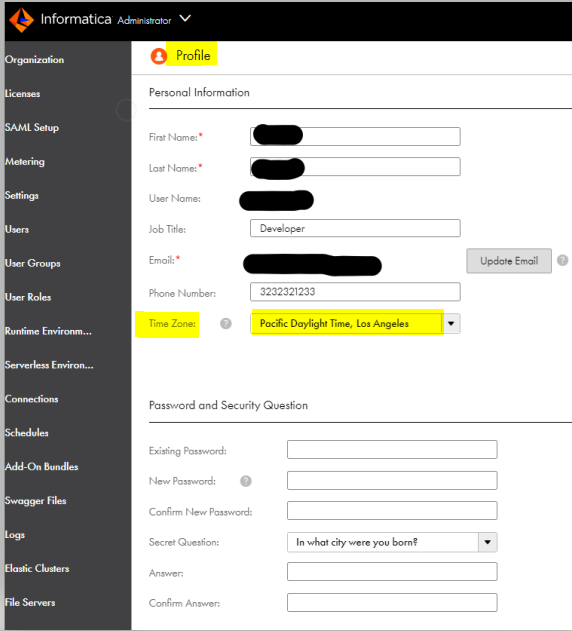This screenshot has height=631, width=572.
Task: Focus the New Password input
Action: [x=392, y=480]
